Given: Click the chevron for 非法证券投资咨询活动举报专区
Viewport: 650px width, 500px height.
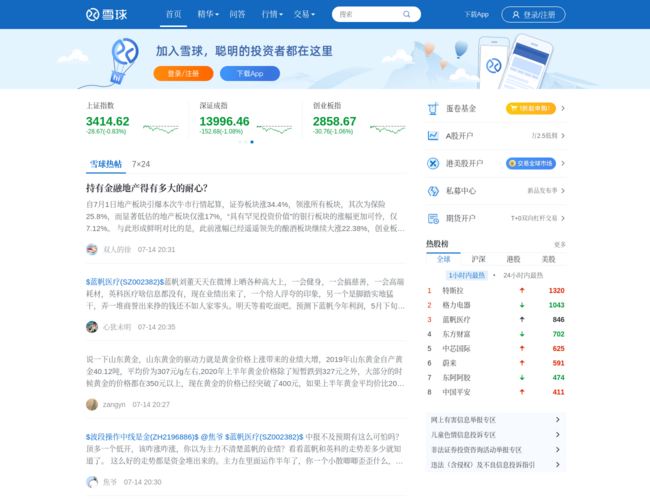Looking at the screenshot, I should click(x=558, y=450).
